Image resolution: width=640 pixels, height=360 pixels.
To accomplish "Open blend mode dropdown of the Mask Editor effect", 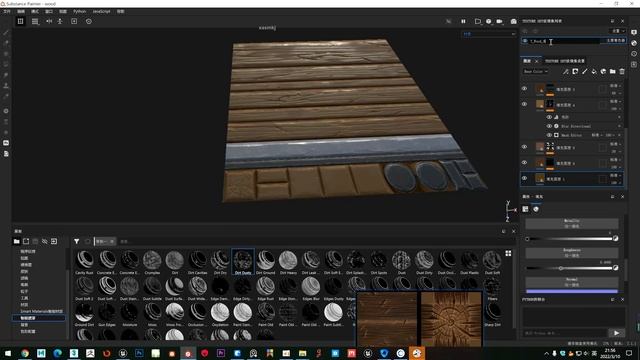I will [597, 135].
